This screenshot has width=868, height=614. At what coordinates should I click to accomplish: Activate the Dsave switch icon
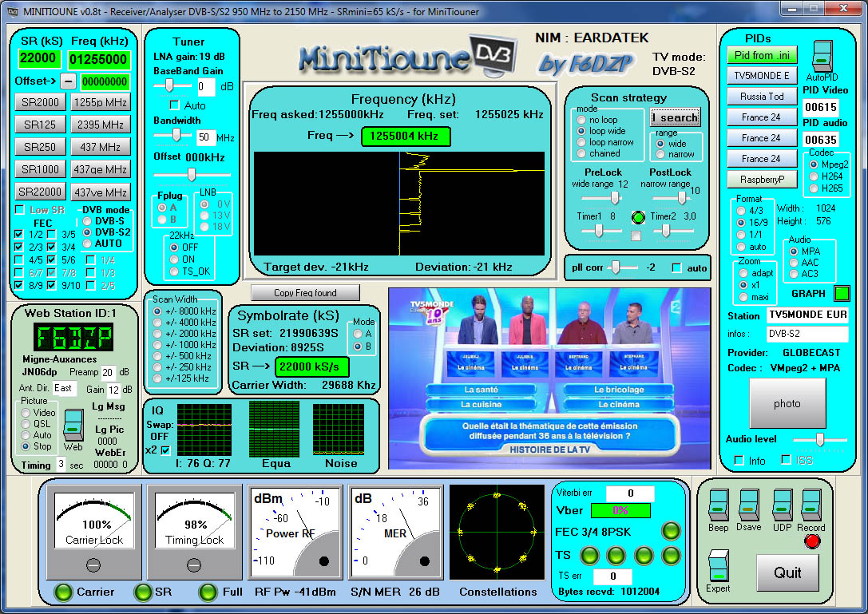click(749, 506)
